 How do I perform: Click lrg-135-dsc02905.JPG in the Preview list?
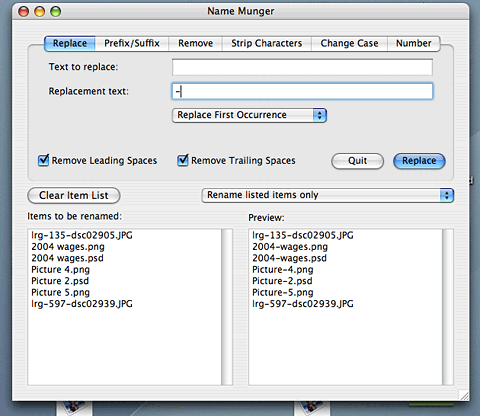tap(303, 235)
